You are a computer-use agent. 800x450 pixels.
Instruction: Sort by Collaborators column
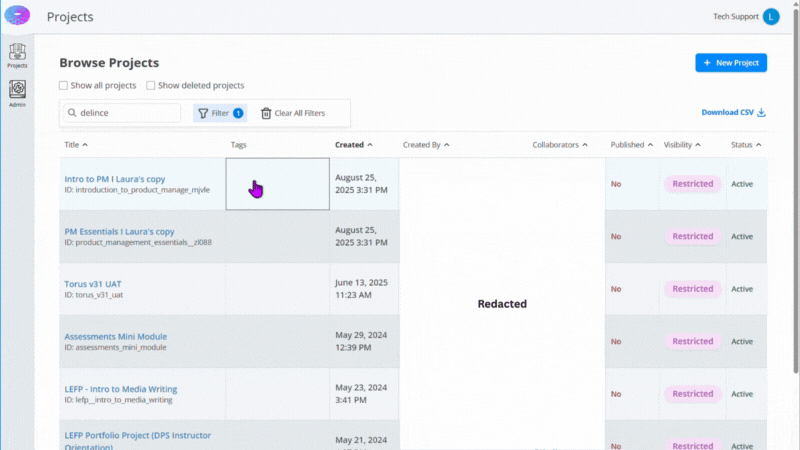[x=560, y=145]
